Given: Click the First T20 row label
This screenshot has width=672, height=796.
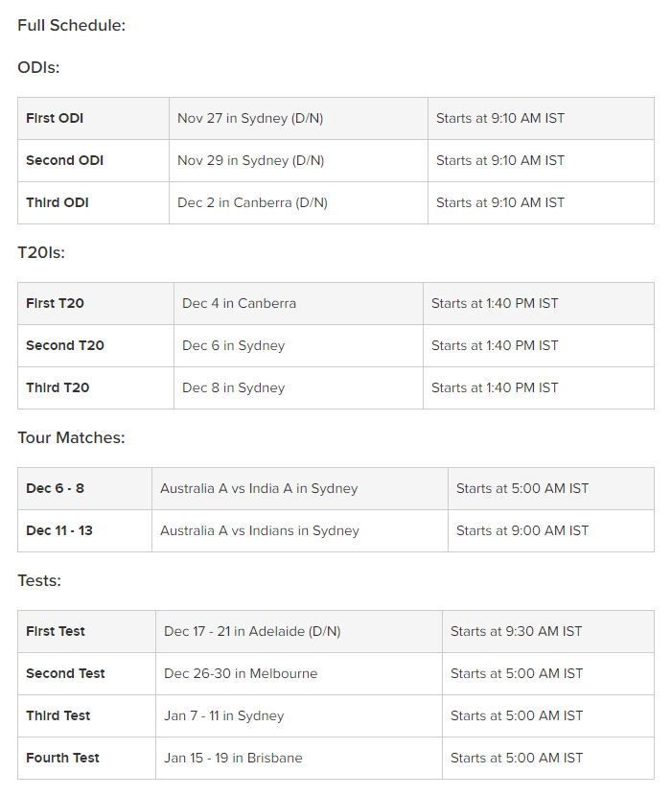Looking at the screenshot, I should [55, 304].
